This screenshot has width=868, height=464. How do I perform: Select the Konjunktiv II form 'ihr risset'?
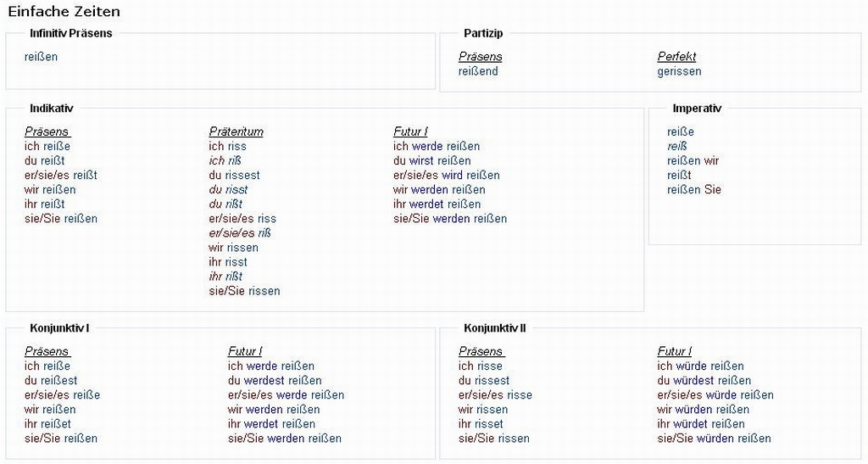pyautogui.click(x=481, y=423)
